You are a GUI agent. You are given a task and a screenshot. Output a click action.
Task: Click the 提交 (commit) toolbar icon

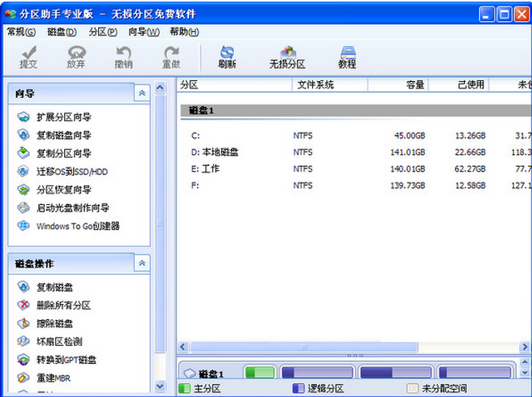tap(28, 57)
